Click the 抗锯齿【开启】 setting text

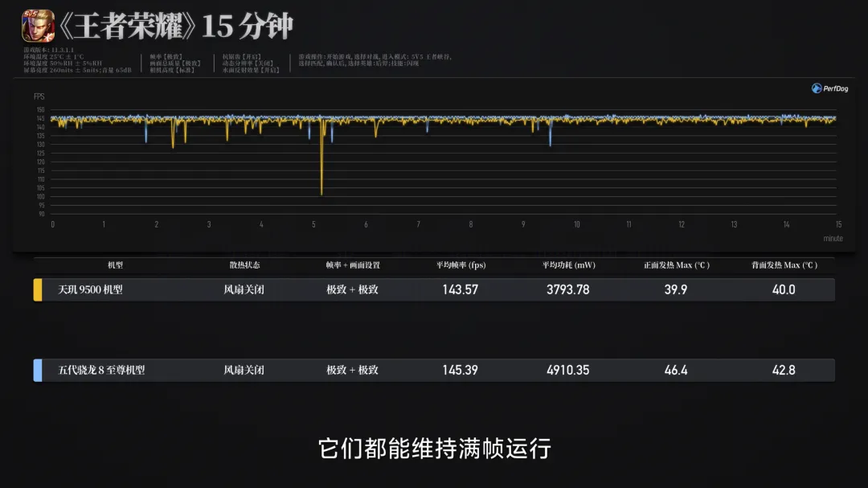coord(242,56)
